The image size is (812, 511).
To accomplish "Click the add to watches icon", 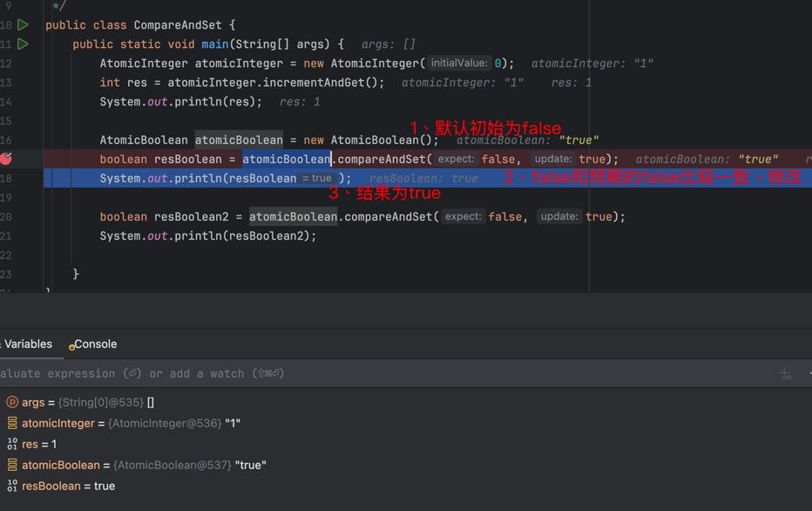I will coord(785,374).
